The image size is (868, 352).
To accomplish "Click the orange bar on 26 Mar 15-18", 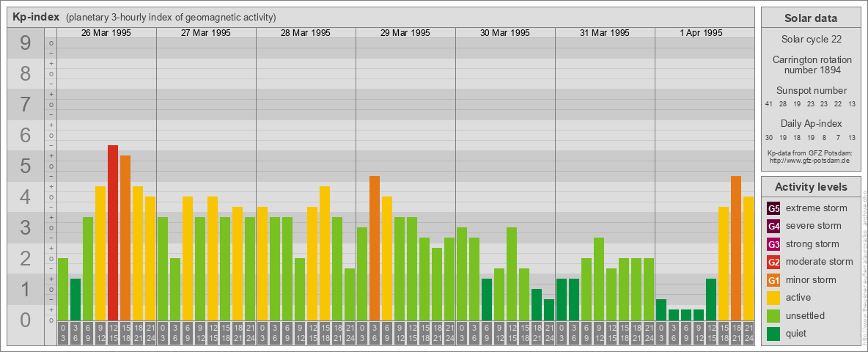I will [x=125, y=238].
